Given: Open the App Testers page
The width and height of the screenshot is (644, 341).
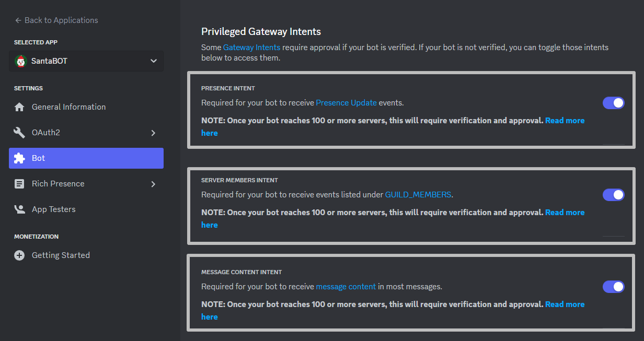Looking at the screenshot, I should (x=86, y=209).
